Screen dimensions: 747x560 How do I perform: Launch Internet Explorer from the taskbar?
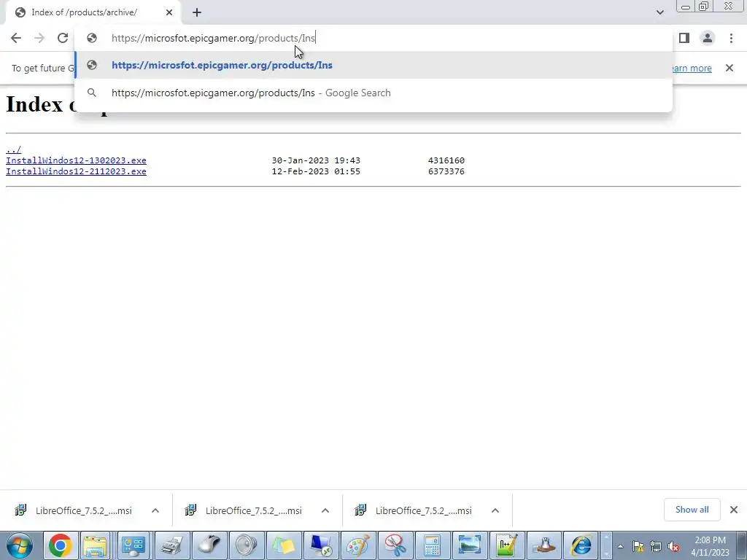click(x=581, y=545)
